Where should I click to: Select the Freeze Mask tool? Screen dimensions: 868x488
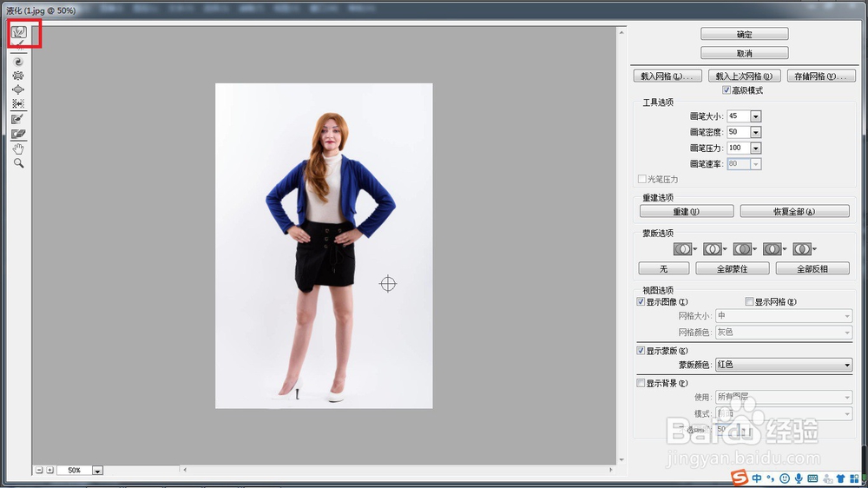click(17, 119)
